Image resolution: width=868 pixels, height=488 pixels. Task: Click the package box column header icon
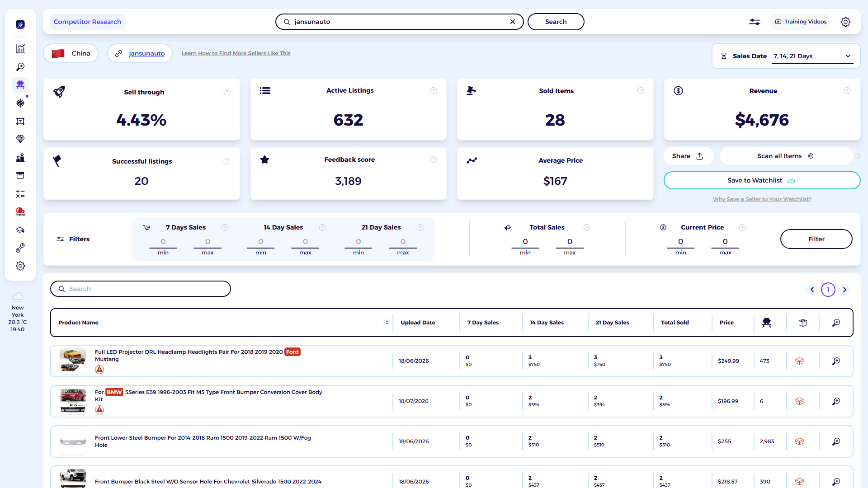pyautogui.click(x=803, y=323)
